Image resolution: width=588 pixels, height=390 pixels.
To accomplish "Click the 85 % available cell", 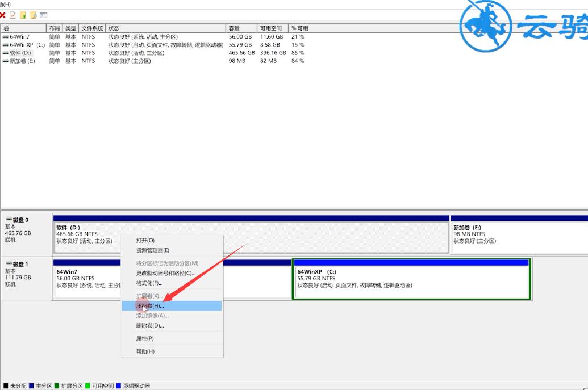I will 298,53.
